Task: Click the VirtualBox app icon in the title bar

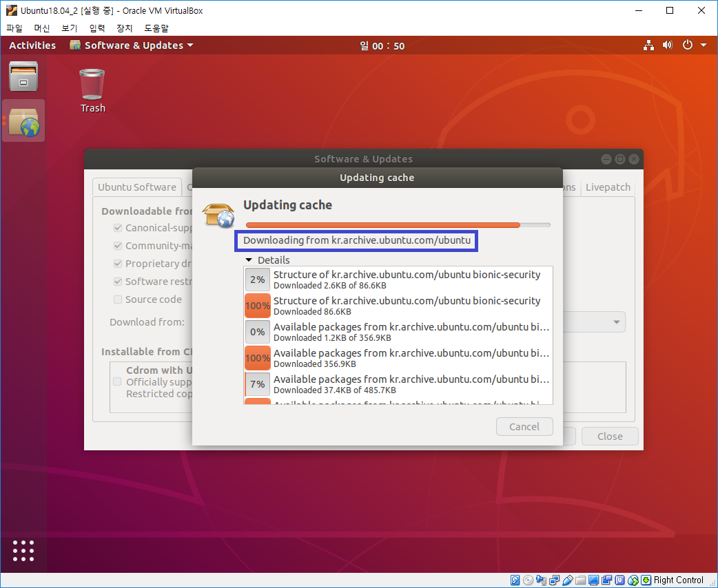Action: [x=11, y=10]
